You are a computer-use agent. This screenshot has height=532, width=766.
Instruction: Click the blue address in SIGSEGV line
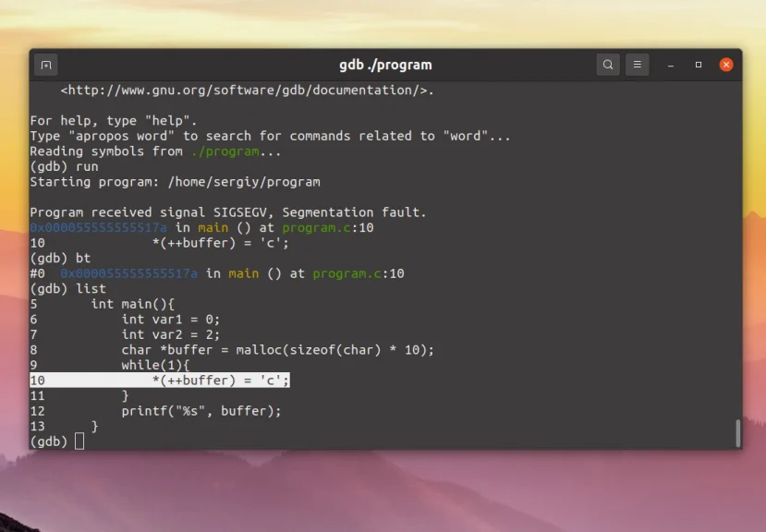point(98,227)
